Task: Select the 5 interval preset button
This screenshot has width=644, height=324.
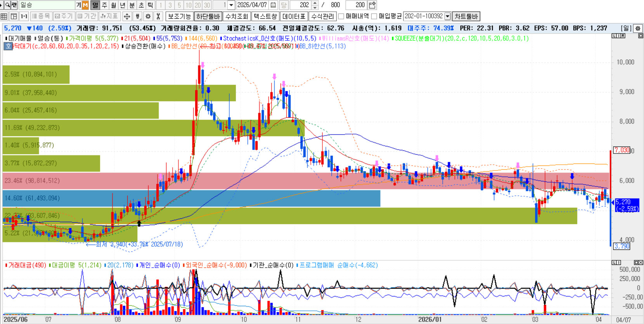Action: tap(179, 5)
